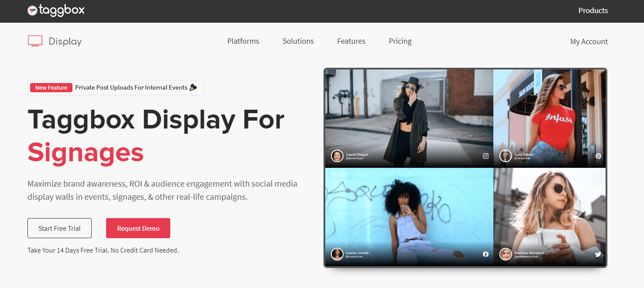The height and width of the screenshot is (288, 644).
Task: Click Louisa Jordan's profile avatar
Action: (337, 254)
